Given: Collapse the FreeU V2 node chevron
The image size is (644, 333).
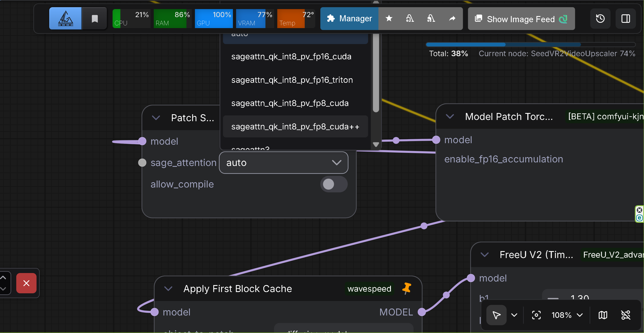Looking at the screenshot, I should coord(485,255).
